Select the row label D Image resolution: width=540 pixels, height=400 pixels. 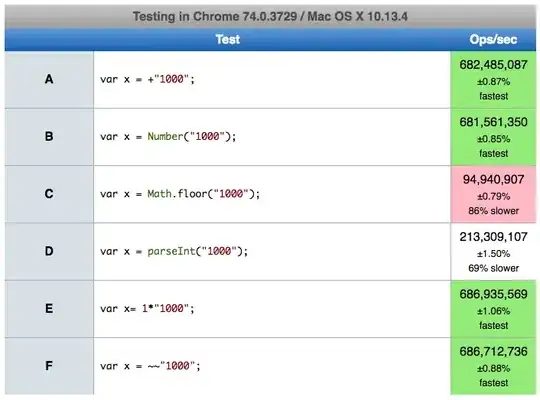click(x=49, y=251)
